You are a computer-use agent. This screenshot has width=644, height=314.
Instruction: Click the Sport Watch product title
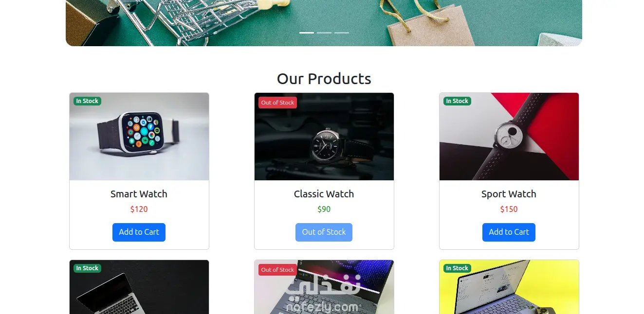(509, 194)
